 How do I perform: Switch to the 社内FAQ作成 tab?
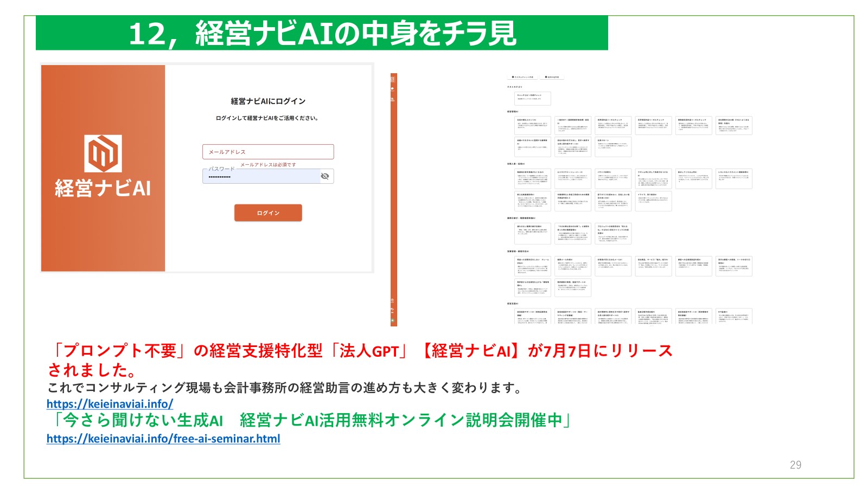553,77
